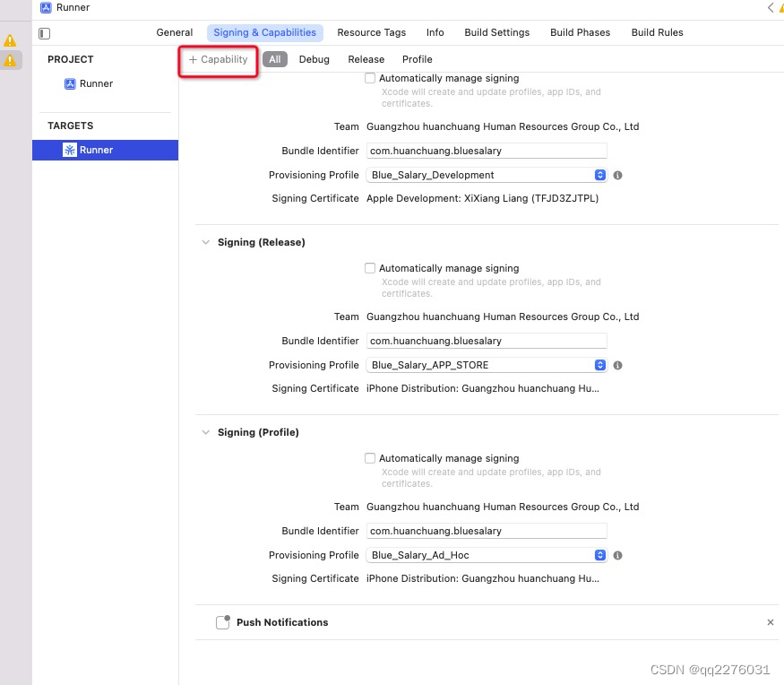Click the Signing (Profile) heading
784x685 pixels.
(x=258, y=432)
